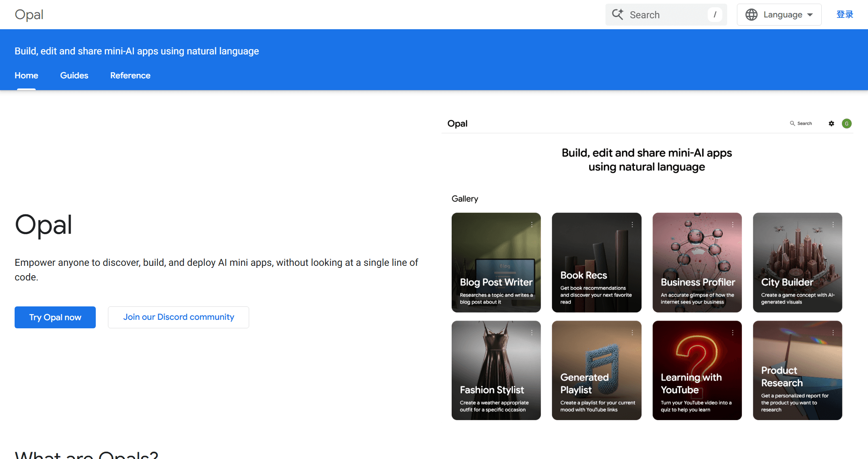
Task: Select the Home tab
Action: [26, 75]
